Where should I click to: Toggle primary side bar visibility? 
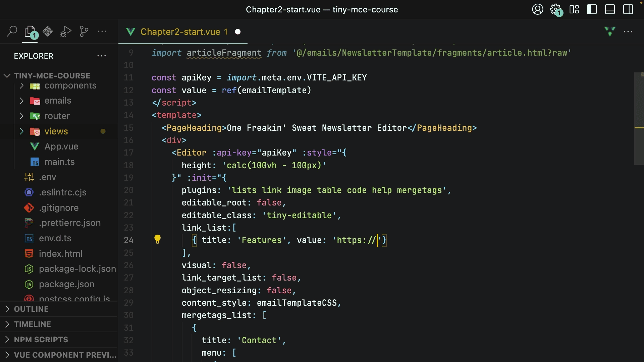point(592,9)
